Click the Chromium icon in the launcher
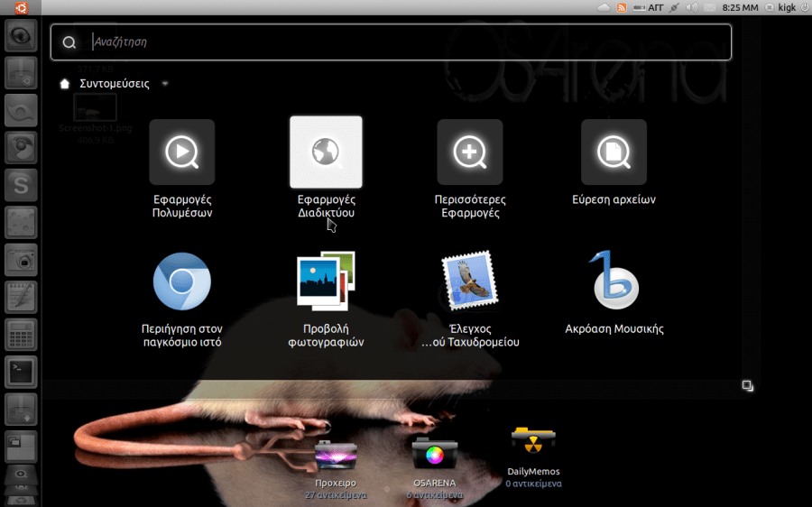 pyautogui.click(x=22, y=148)
